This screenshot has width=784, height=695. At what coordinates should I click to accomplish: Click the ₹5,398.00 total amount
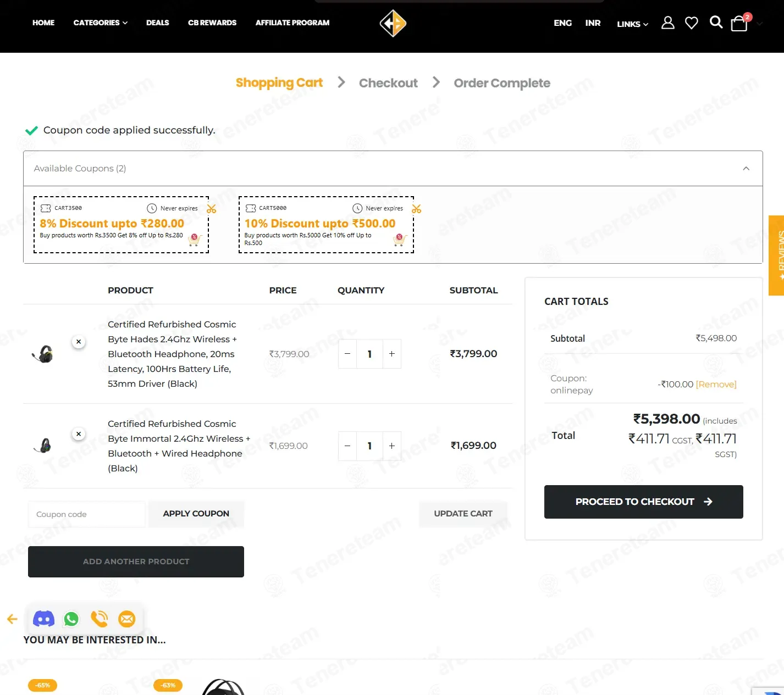click(666, 419)
